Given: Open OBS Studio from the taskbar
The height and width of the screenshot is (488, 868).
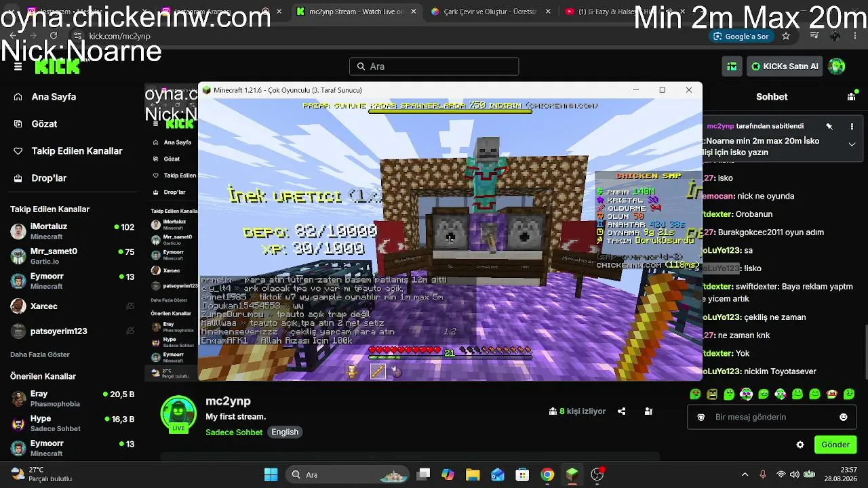Looking at the screenshot, I should point(597,474).
